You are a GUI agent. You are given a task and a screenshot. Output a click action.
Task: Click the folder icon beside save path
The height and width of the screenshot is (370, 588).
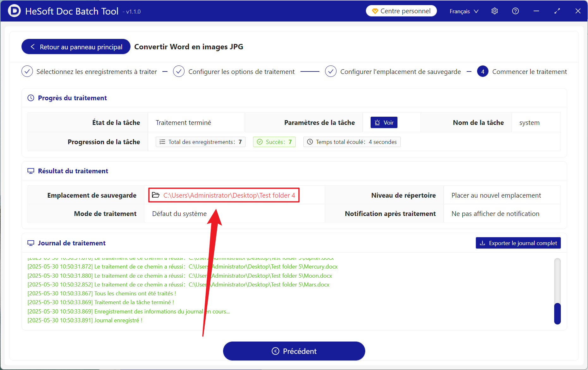tap(156, 195)
